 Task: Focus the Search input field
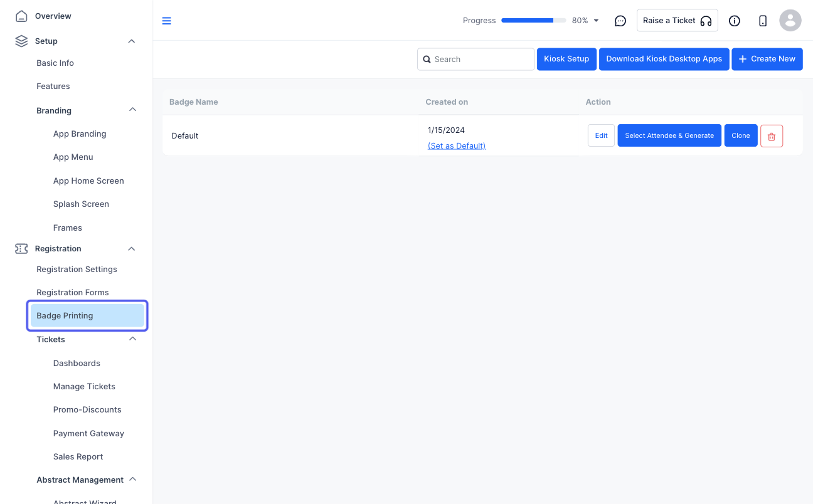pyautogui.click(x=476, y=59)
